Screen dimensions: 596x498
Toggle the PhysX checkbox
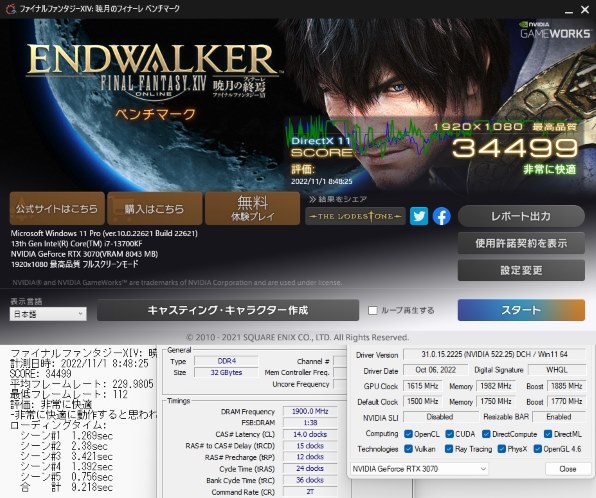coord(501,449)
